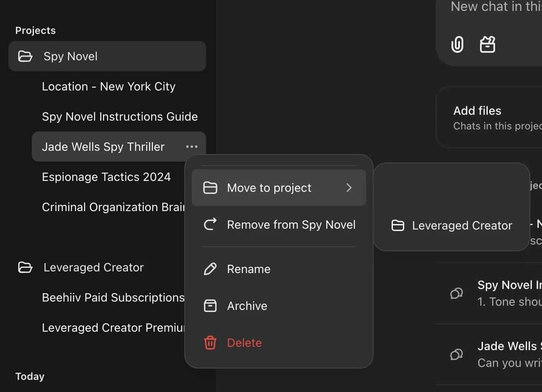This screenshot has width=542, height=392.
Task: Select Archive from the context menu
Action: tap(247, 306)
